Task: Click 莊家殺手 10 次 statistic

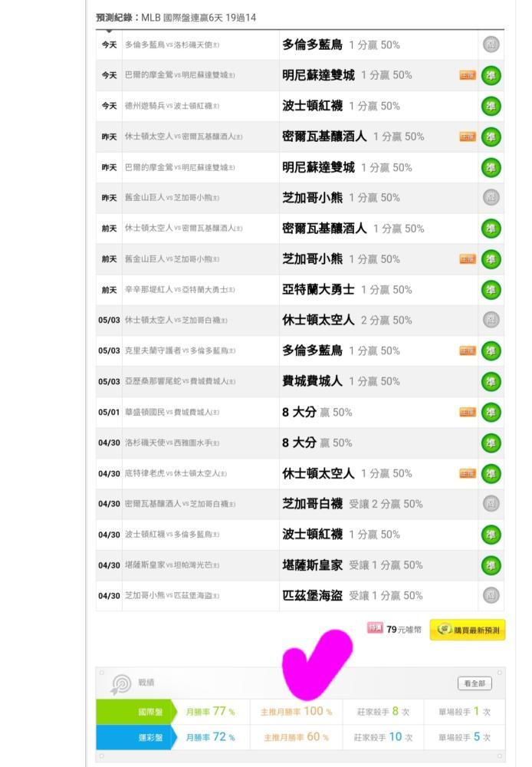Action: 383,737
